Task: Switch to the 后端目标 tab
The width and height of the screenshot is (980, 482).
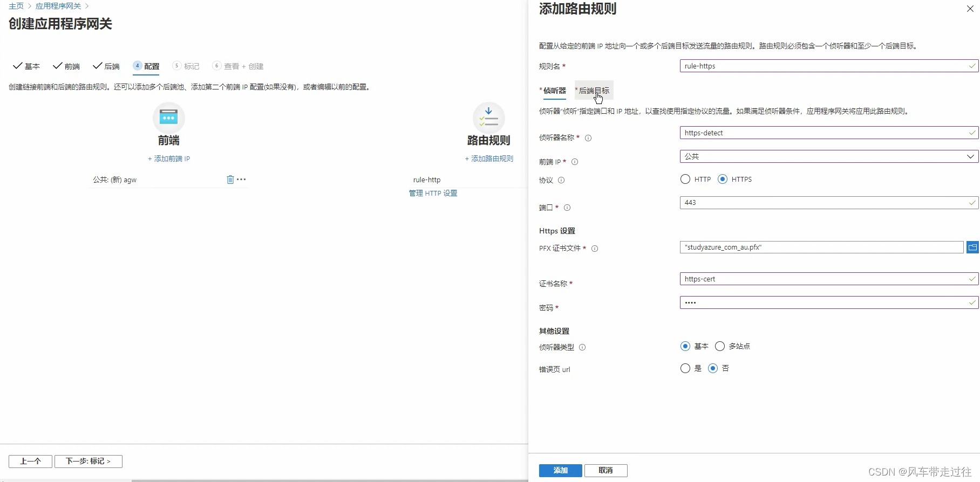Action: [593, 91]
